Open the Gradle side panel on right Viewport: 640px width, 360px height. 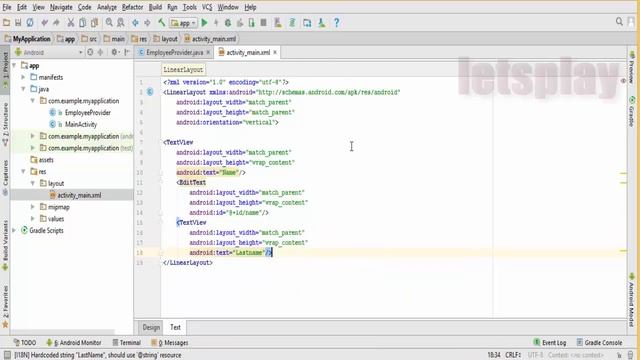(x=632, y=111)
